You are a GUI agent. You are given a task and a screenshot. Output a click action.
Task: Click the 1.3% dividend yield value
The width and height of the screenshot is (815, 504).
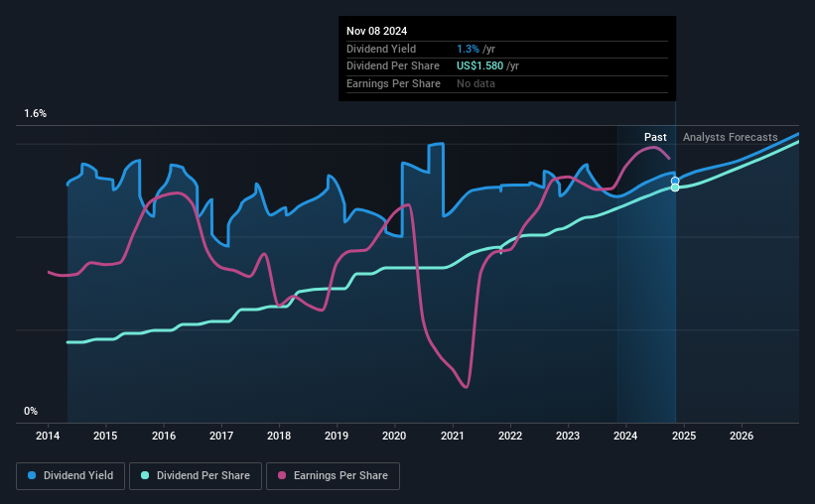[x=468, y=49]
